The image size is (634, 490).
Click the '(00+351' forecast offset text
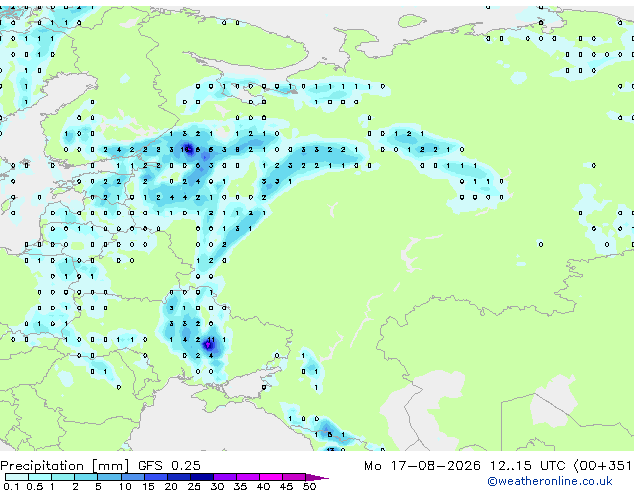pyautogui.click(x=602, y=466)
